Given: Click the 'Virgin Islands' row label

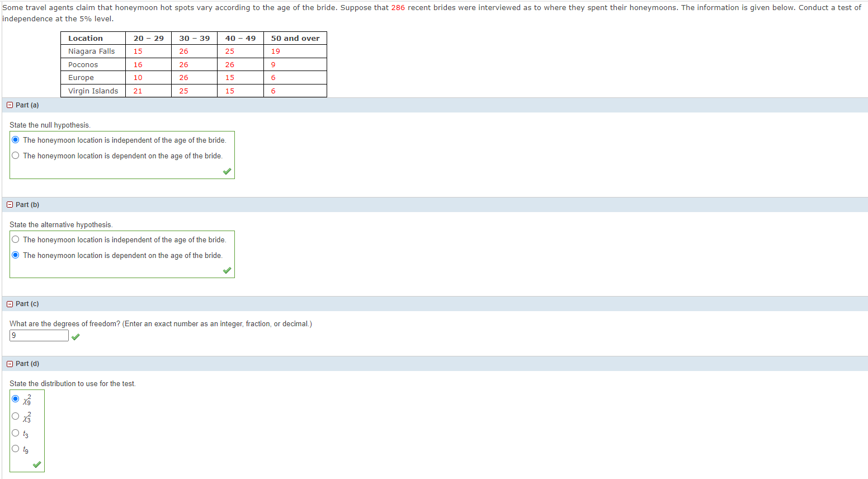Looking at the screenshot, I should tap(93, 91).
